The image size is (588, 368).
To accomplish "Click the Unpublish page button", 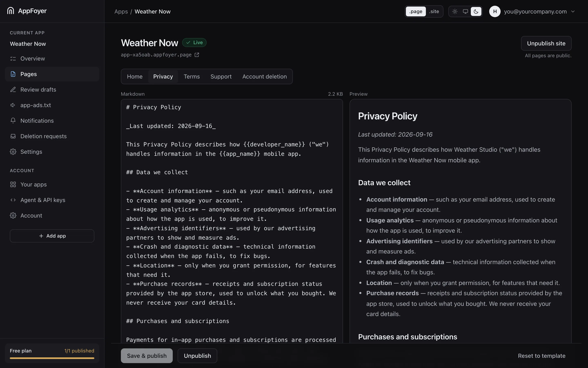I will 197,356.
